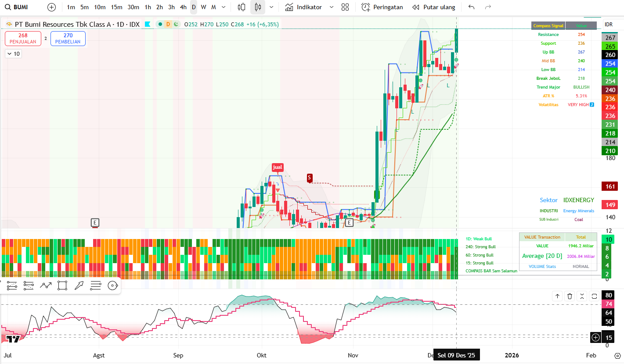Click the PT Bumi Resources symbol title
Screen dimensions: 624x364
coord(77,24)
